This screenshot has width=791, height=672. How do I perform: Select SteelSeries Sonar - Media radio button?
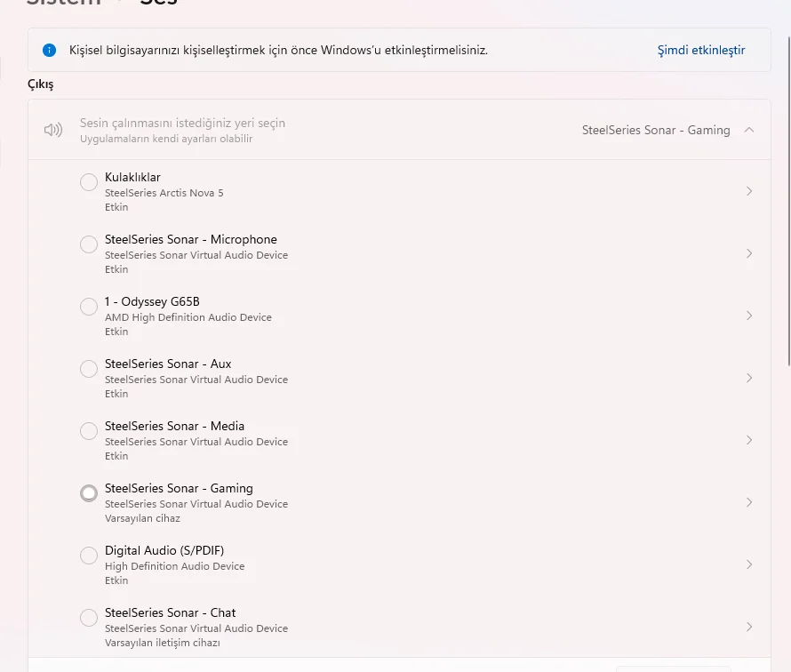click(x=89, y=431)
